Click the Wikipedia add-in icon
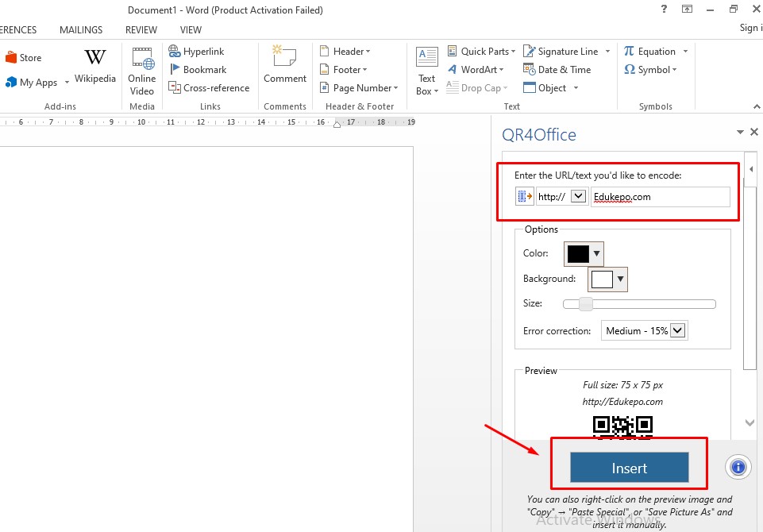This screenshot has height=532, width=763. [x=95, y=58]
